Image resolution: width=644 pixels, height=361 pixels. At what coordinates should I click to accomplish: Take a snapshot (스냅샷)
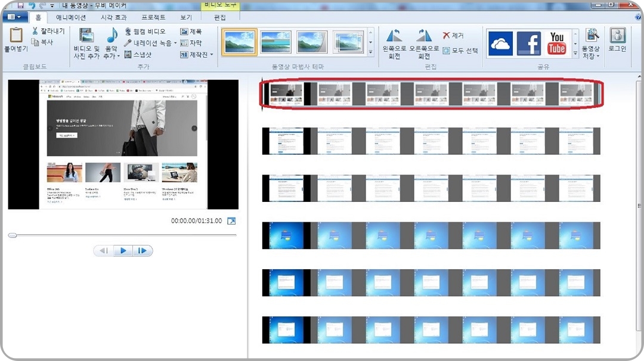click(x=138, y=54)
